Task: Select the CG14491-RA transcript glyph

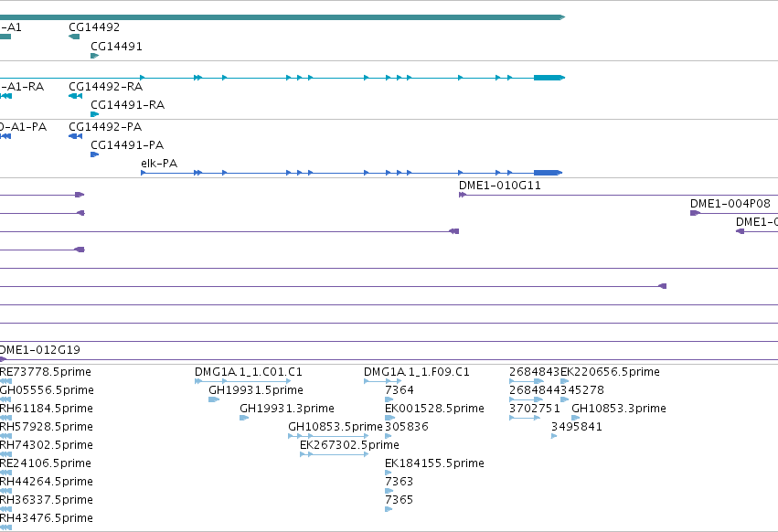Action: click(95, 114)
